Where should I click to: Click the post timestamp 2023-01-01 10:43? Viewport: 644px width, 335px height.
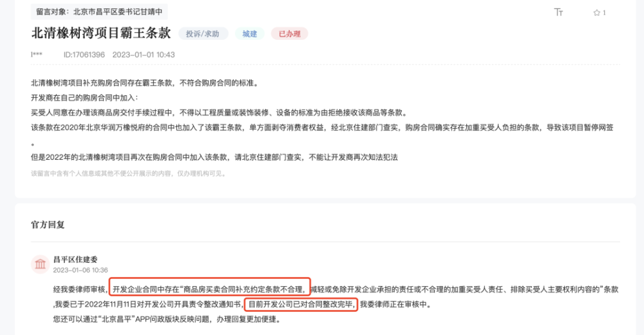tap(144, 55)
